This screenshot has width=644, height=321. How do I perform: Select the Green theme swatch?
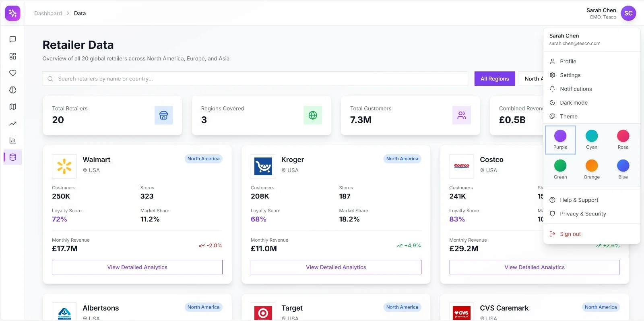pyautogui.click(x=560, y=170)
